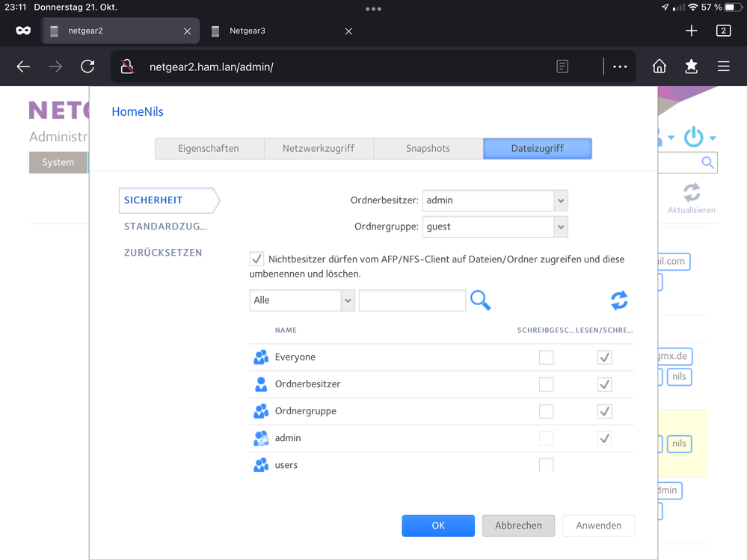This screenshot has width=747, height=560.
Task: Enable read-only checkbox for Everyone
Action: point(547,357)
